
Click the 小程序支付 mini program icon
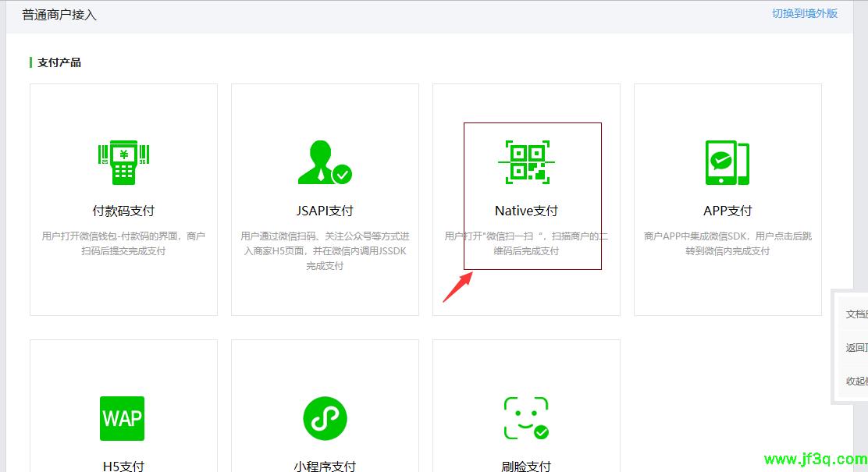325,418
